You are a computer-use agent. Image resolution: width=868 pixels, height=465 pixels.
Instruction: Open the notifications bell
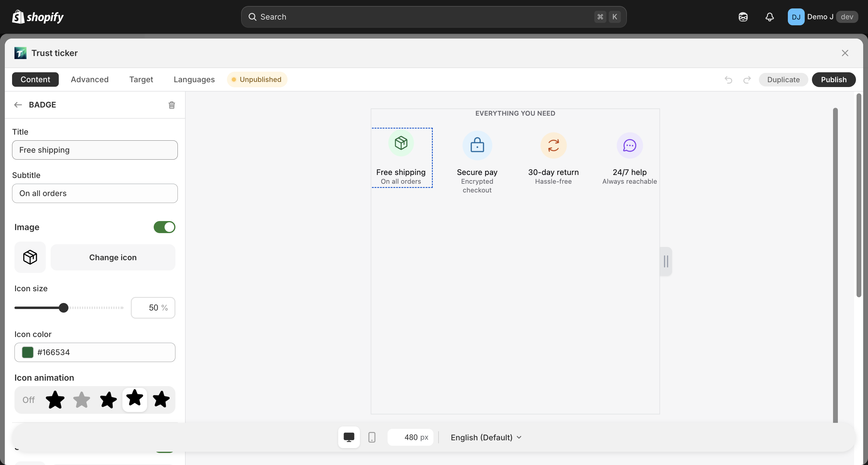coord(770,17)
